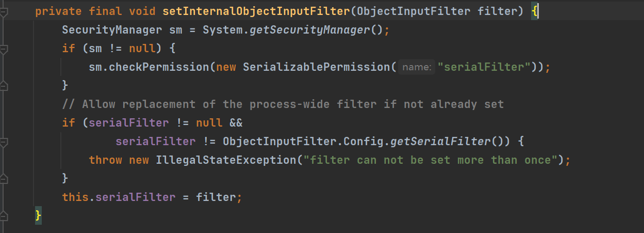This screenshot has width=644, height=233.
Task: Click the getSecurityManager method call
Action: (310, 30)
